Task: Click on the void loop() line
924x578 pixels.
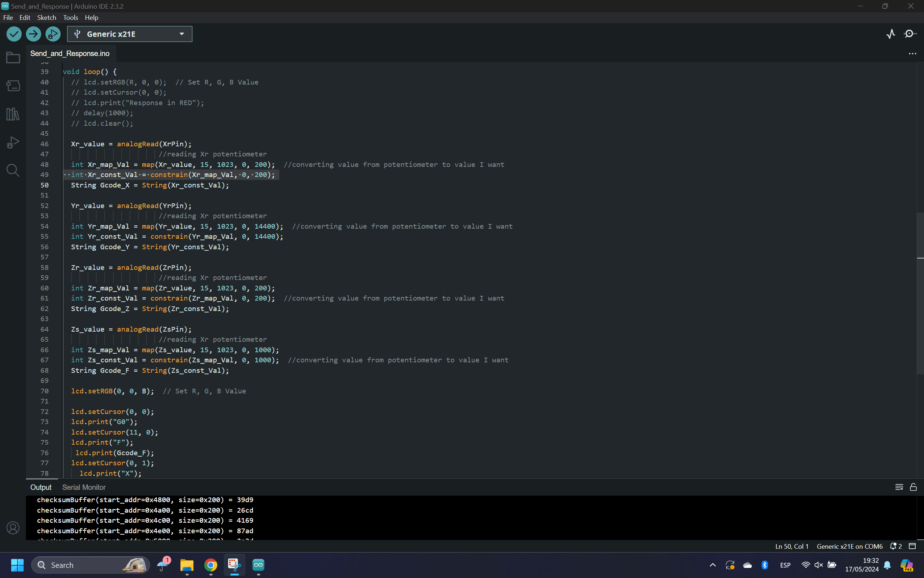Action: point(90,72)
